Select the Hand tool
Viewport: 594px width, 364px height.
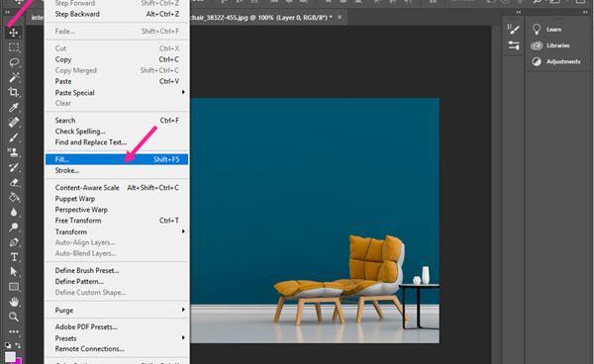click(14, 302)
